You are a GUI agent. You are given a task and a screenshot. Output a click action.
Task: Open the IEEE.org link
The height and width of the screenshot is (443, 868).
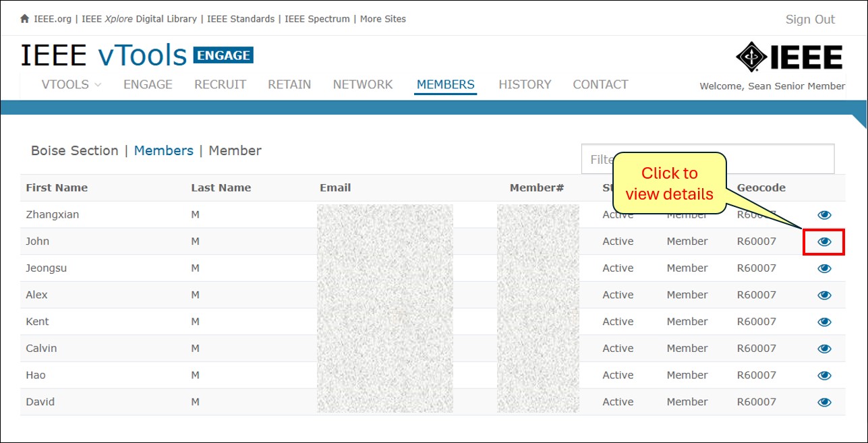coord(53,19)
